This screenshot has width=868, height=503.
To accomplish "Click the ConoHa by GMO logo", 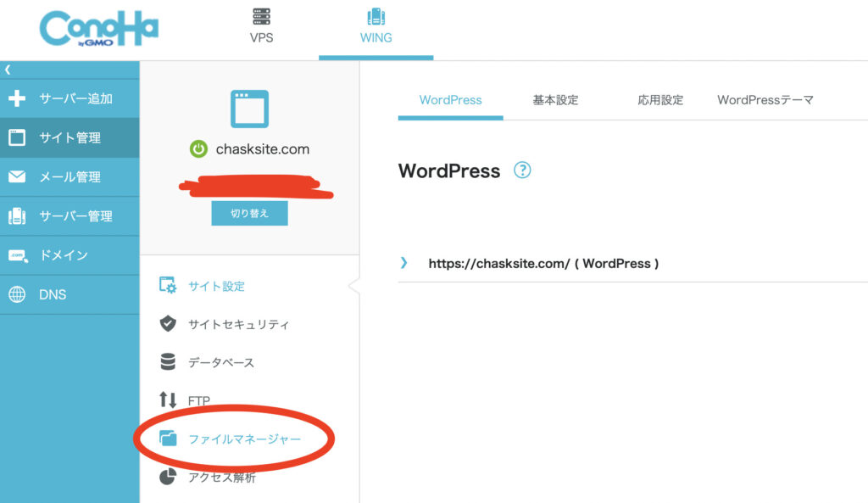I will [99, 29].
